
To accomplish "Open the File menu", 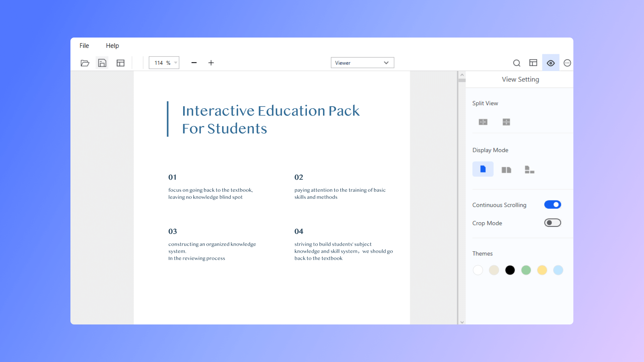I will (84, 46).
